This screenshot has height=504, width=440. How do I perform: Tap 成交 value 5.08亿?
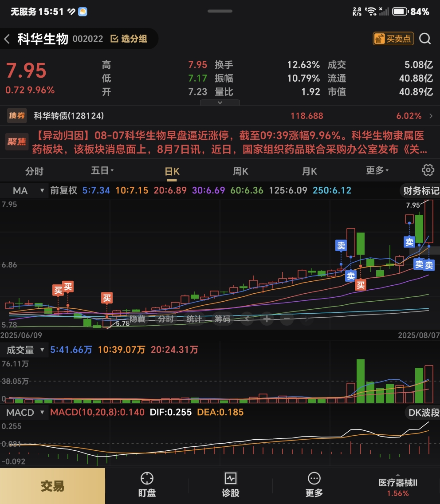tap(418, 65)
